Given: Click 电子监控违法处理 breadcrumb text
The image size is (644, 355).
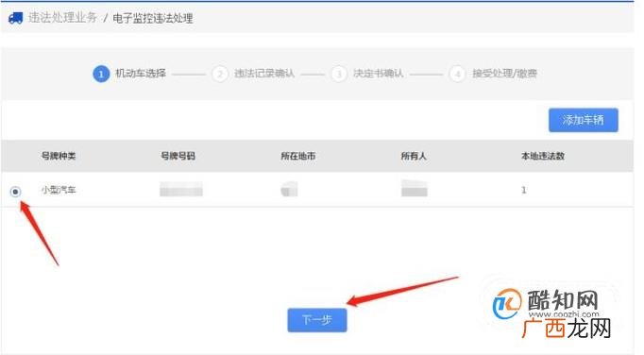Looking at the screenshot, I should click(153, 19).
